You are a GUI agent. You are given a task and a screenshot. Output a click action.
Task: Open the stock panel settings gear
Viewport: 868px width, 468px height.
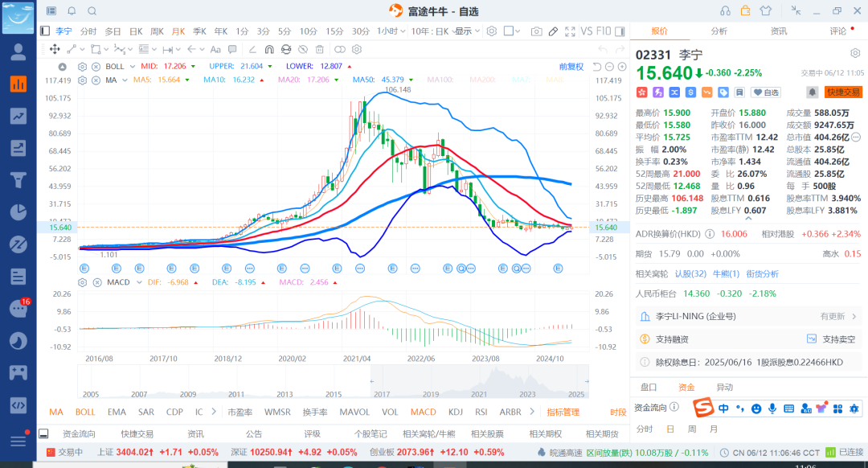(x=855, y=53)
